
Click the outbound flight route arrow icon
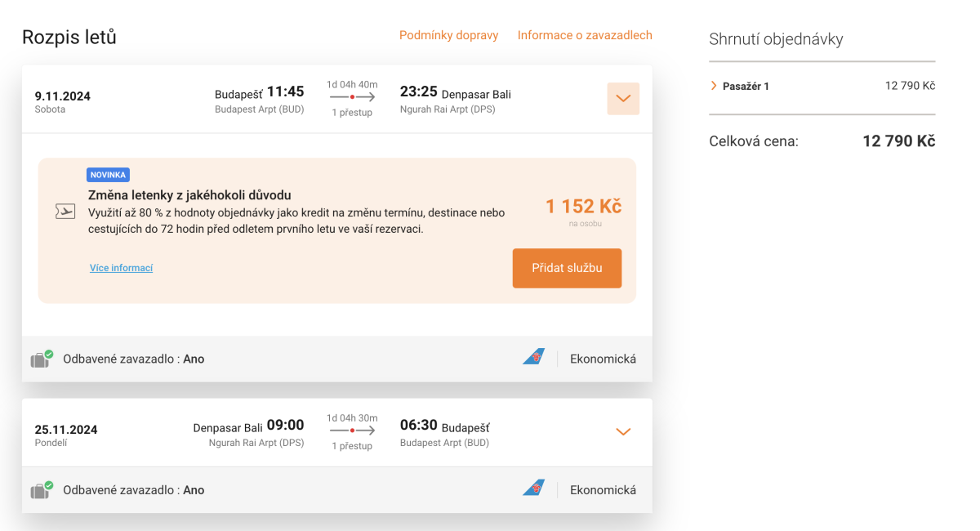coord(352,97)
